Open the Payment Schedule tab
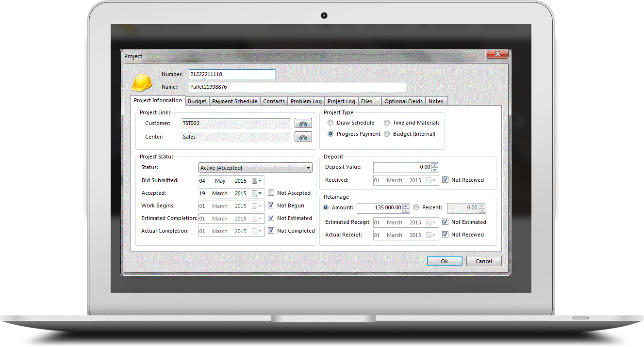Image resolution: width=644 pixels, height=347 pixels. (x=234, y=101)
